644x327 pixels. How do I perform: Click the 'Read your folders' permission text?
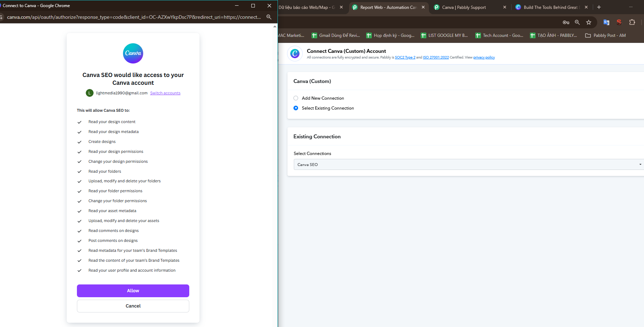click(105, 171)
